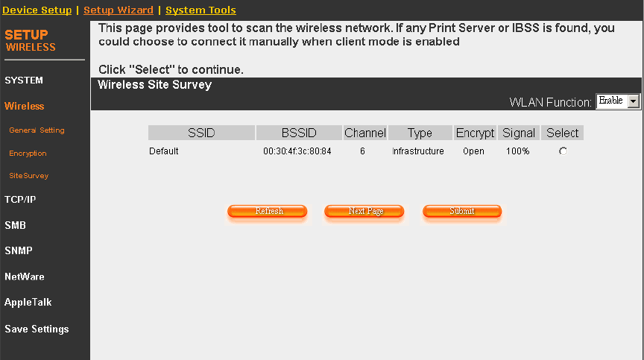Open the SYSTEM menu section
This screenshot has height=360, width=644.
(24, 80)
